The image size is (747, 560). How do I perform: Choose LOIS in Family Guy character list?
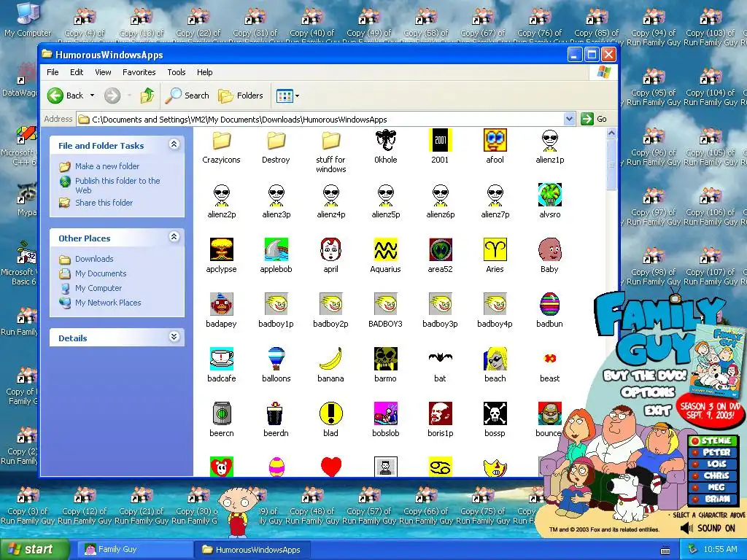tap(713, 464)
